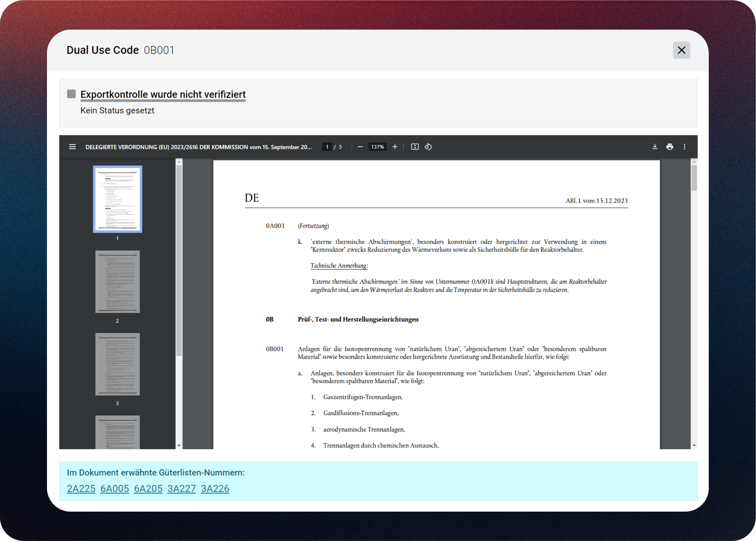Open page 2 thumbnail
Screen dimensions: 756x541
coord(117,282)
